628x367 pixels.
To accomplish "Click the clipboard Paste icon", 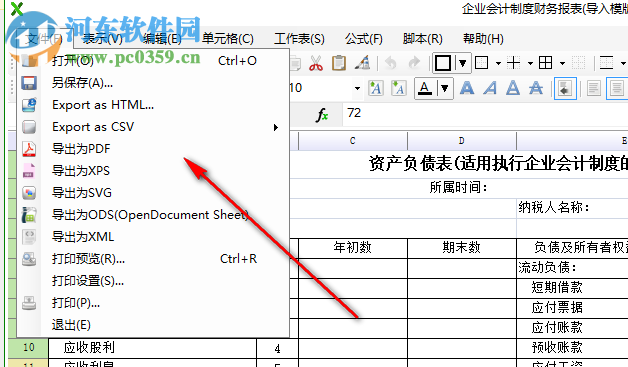I will [x=339, y=63].
